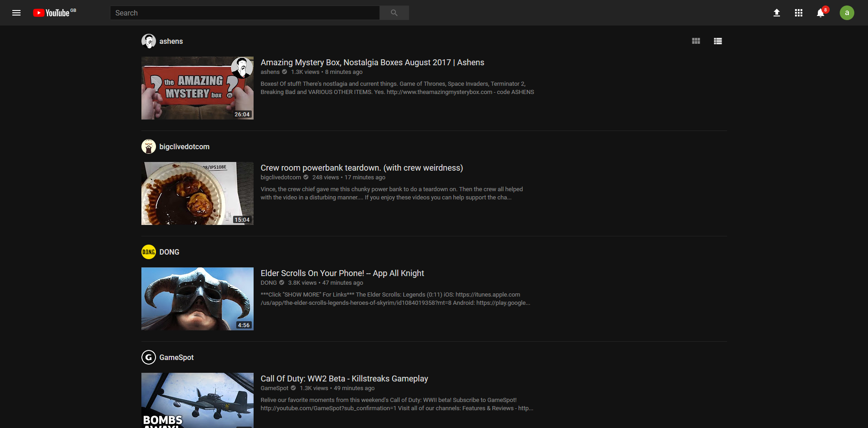Click DONG name under video title

pos(269,283)
